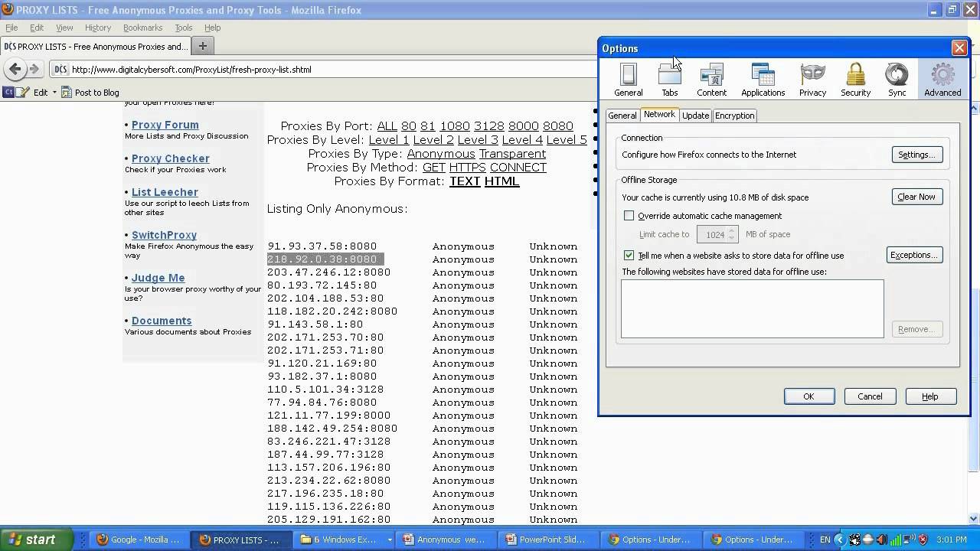Open the Documents link
Image resolution: width=980 pixels, height=551 pixels.
162,321
